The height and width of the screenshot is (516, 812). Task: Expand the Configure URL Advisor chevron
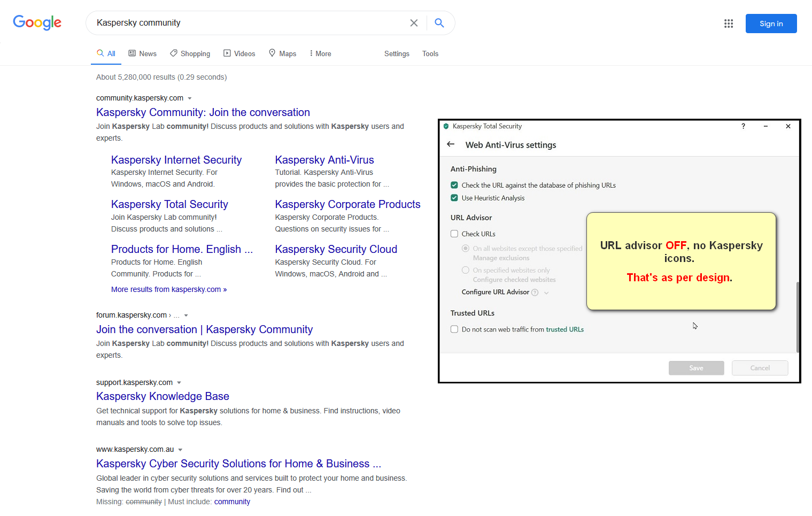pyautogui.click(x=546, y=292)
